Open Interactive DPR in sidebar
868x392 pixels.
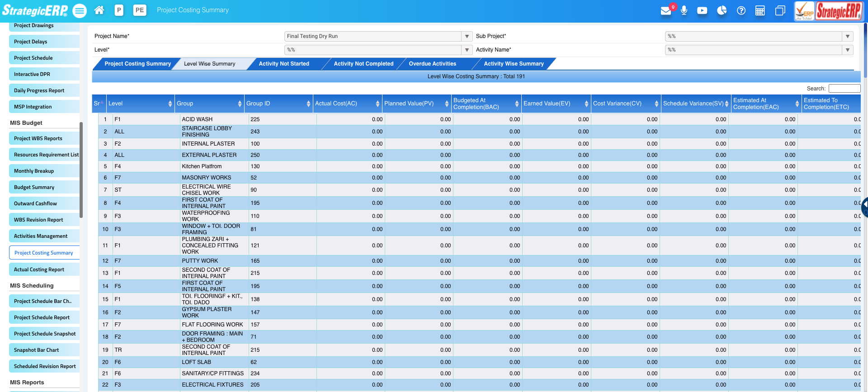click(44, 74)
